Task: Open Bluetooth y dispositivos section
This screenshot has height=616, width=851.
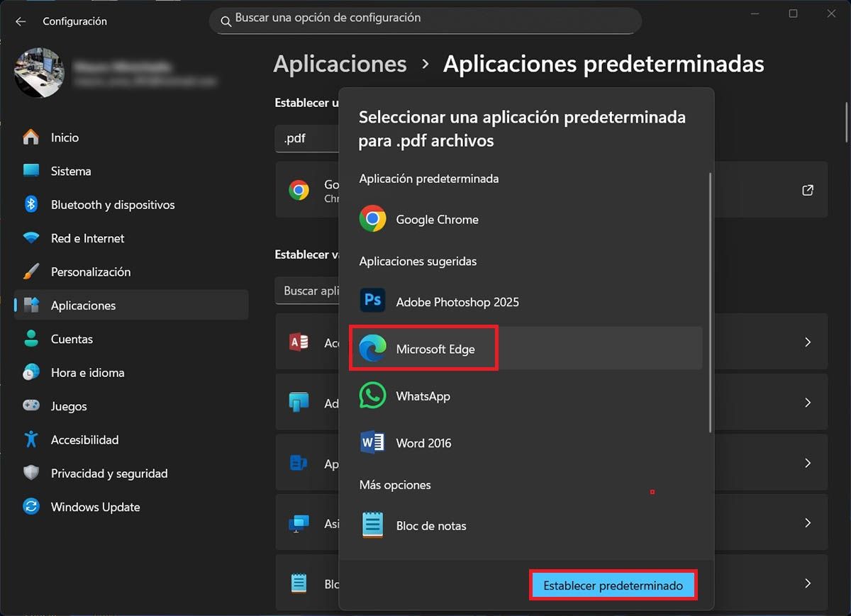Action: point(112,205)
